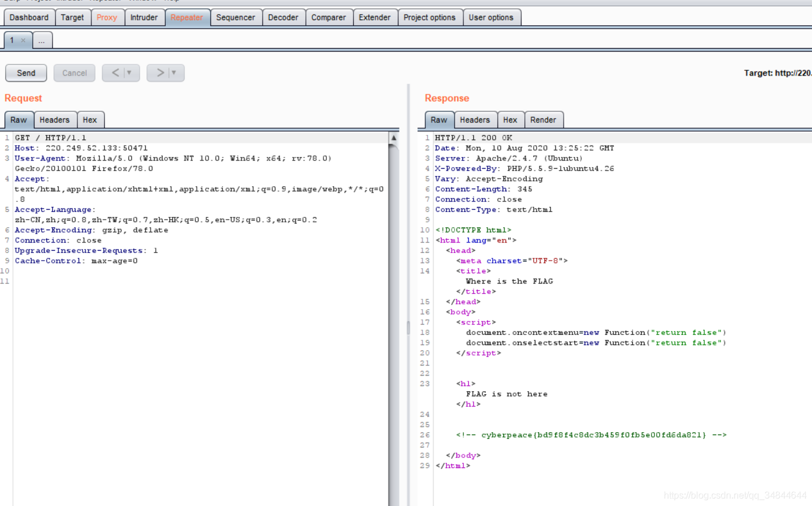The image size is (812, 506).
Task: Open the Response Render tab
Action: coord(543,119)
